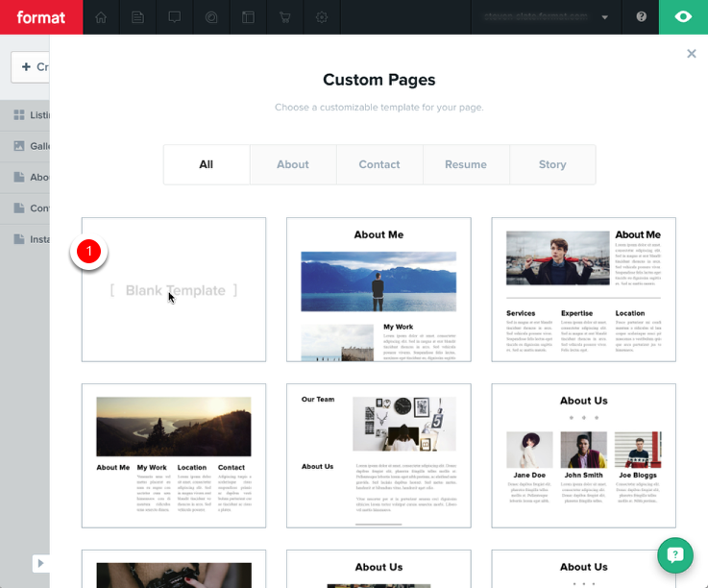
Task: Open the store shopping cart icon
Action: coord(284,17)
